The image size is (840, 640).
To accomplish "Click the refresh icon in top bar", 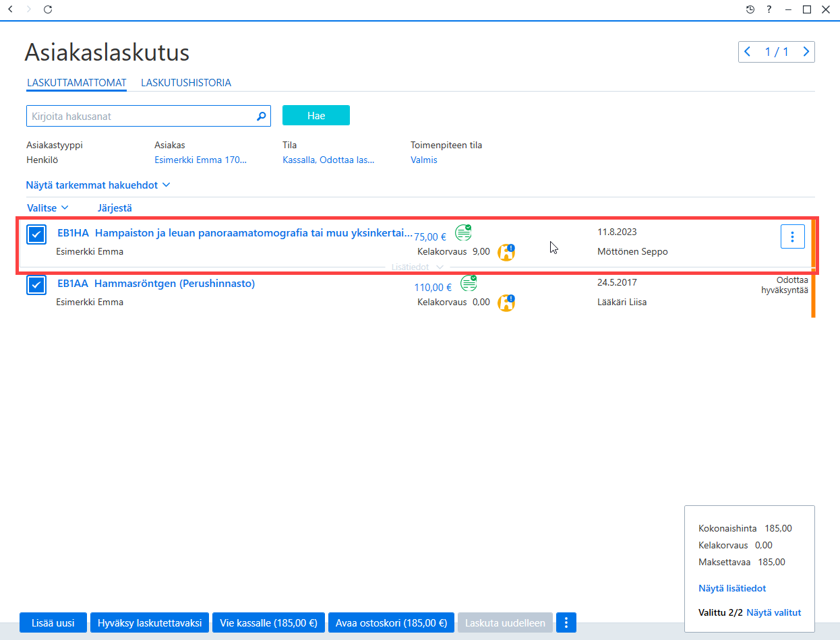I will pyautogui.click(x=47, y=9).
